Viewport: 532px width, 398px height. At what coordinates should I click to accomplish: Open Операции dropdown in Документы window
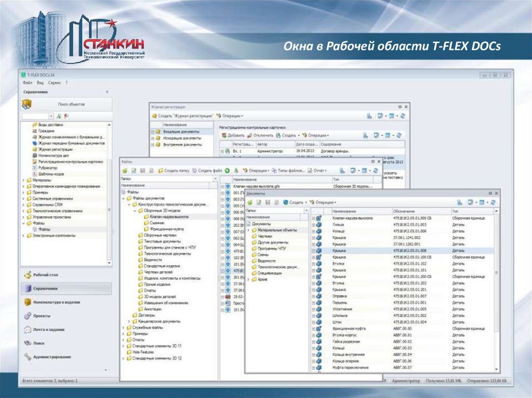tap(323, 202)
